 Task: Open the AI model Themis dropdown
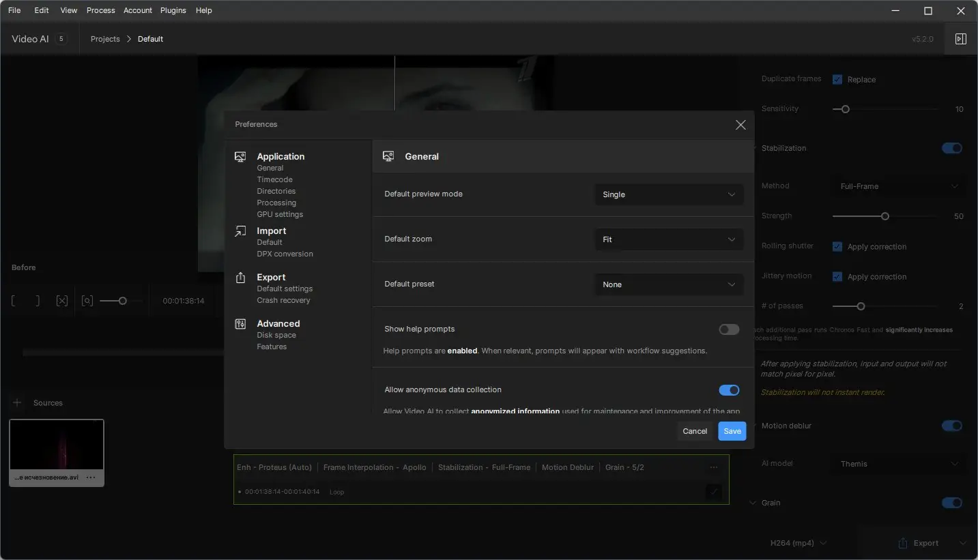click(898, 464)
